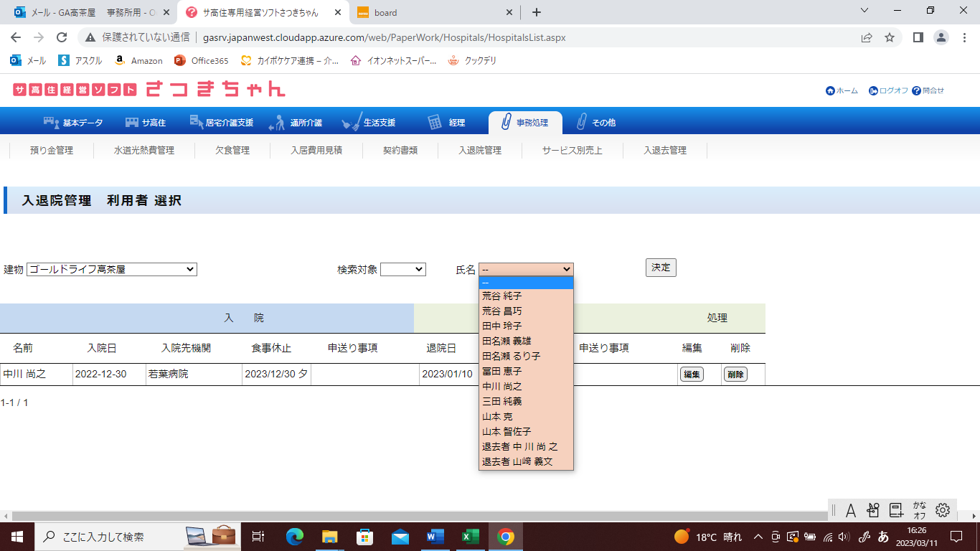Expand the 建物 building dropdown

point(112,269)
